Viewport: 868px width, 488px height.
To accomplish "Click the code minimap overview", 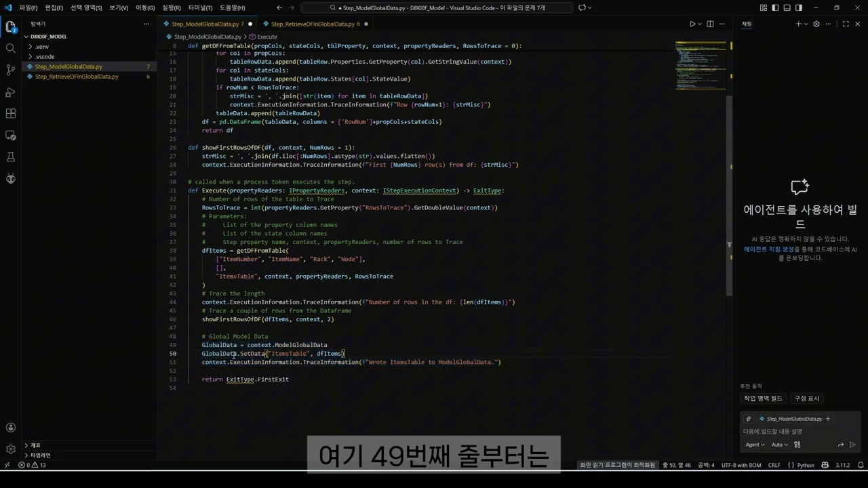I will (700, 64).
